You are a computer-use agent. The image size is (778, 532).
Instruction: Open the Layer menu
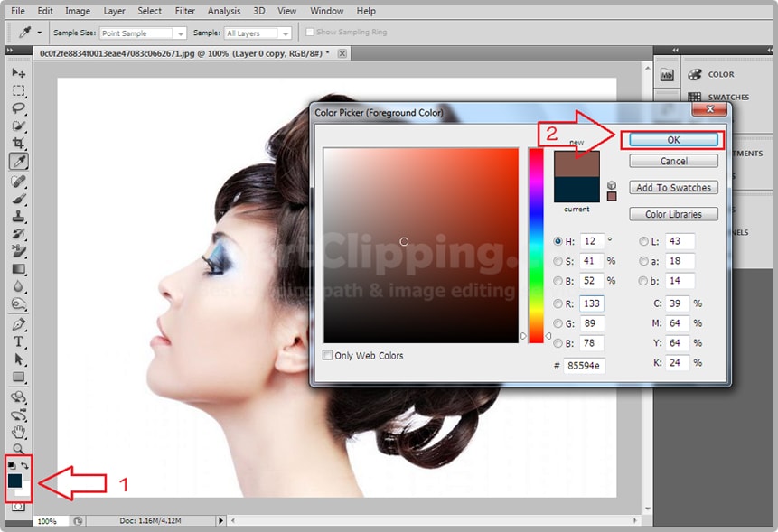[x=115, y=11]
